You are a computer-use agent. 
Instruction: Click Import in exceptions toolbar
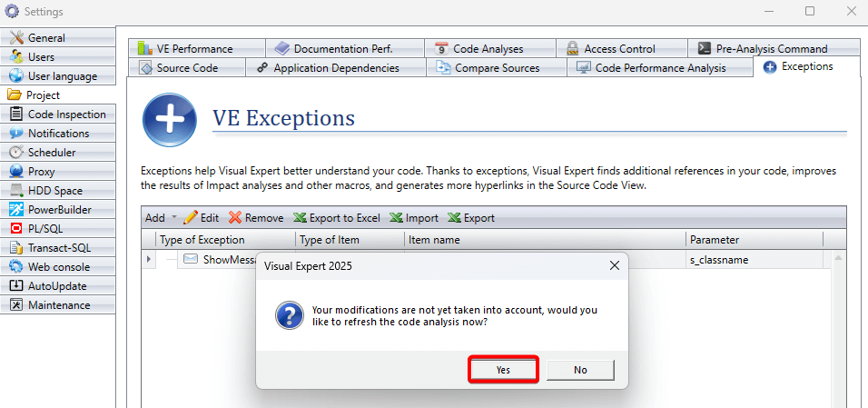coord(414,218)
